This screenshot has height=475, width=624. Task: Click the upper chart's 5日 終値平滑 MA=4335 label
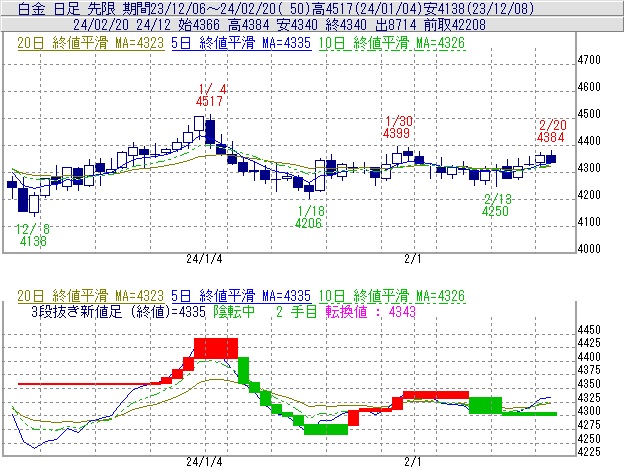point(241,43)
